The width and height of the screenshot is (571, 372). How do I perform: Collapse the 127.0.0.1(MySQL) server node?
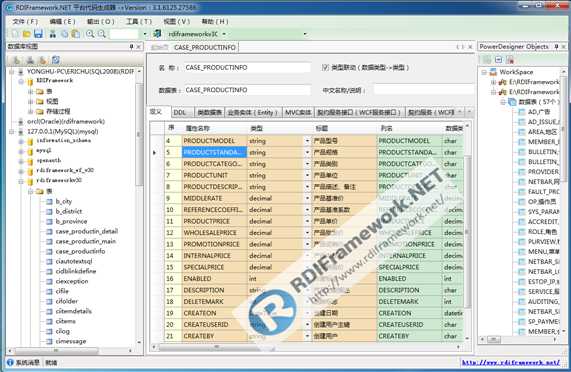coord(11,131)
